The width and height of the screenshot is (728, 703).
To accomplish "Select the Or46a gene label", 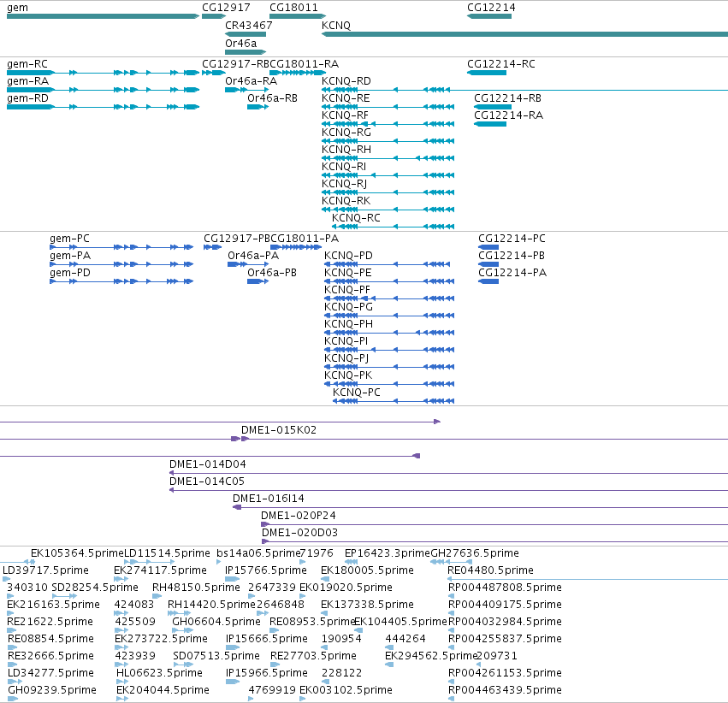I will coord(241,43).
